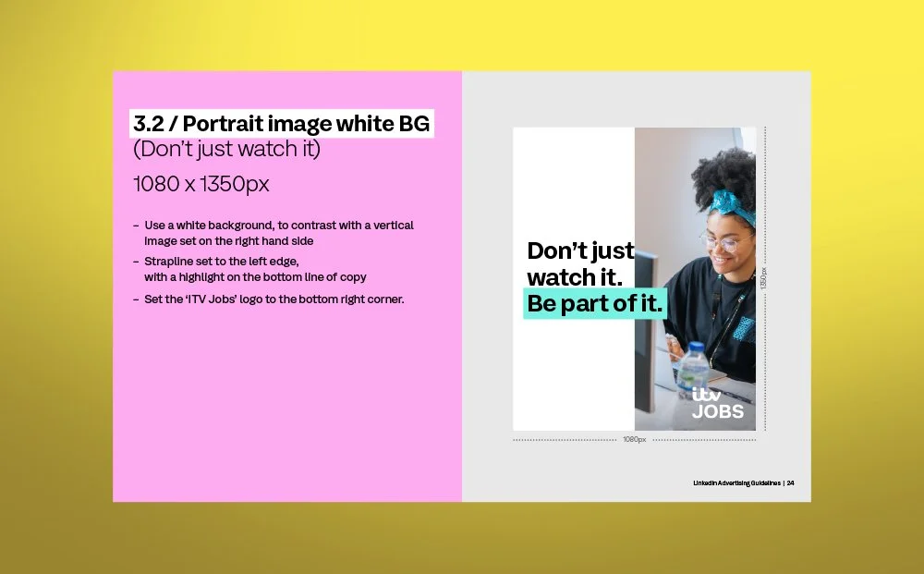Click the dash before 'Strapline set to the left edge'
The height and width of the screenshot is (574, 924).
136,261
